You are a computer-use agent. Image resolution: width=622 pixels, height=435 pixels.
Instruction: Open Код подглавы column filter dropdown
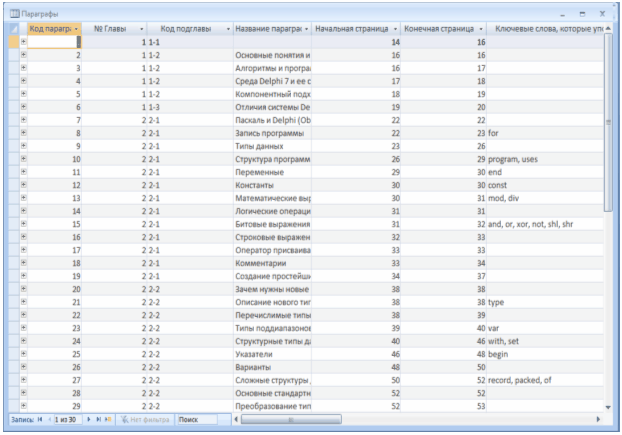tap(228, 29)
